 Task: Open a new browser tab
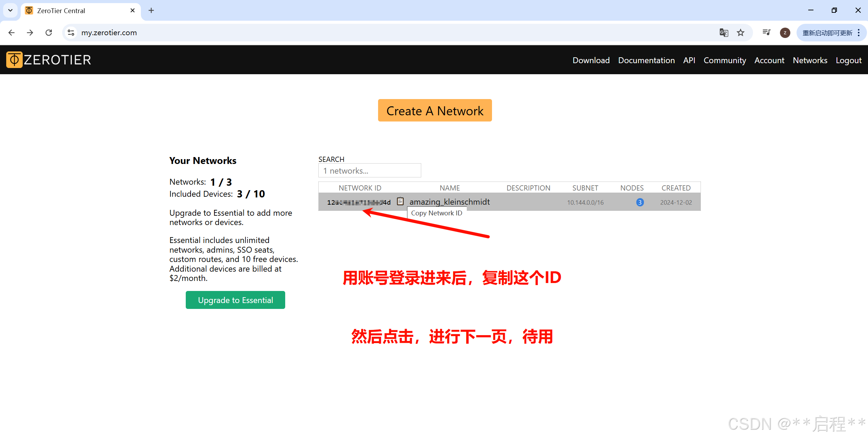pyautogui.click(x=151, y=10)
